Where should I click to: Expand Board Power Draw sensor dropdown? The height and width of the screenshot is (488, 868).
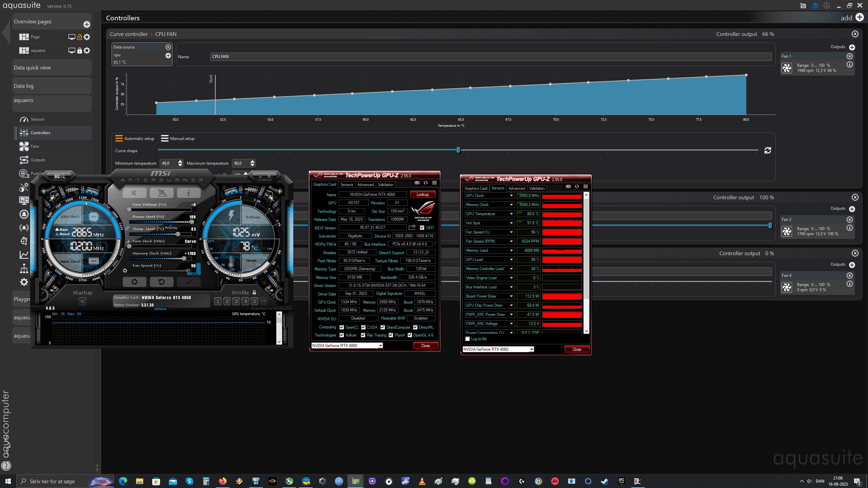[511, 296]
